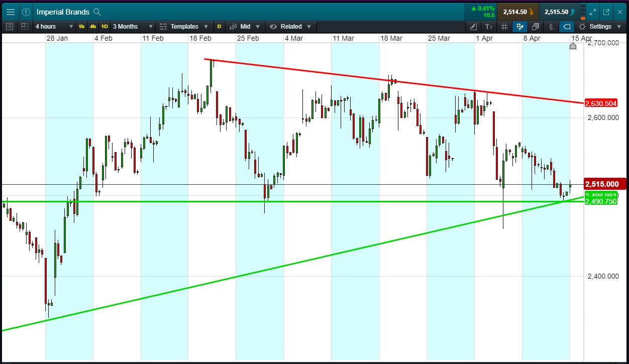Open the list view icon in toolbar

[10, 27]
